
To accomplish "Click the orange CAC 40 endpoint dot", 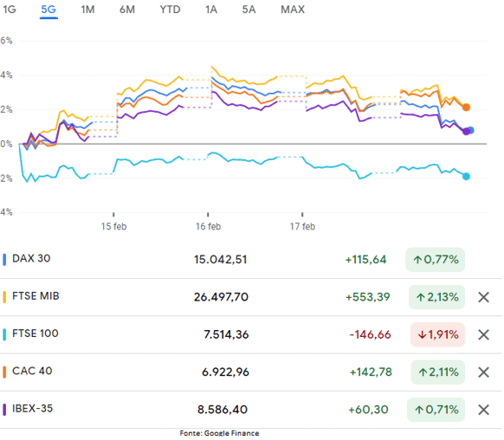I will click(x=466, y=107).
